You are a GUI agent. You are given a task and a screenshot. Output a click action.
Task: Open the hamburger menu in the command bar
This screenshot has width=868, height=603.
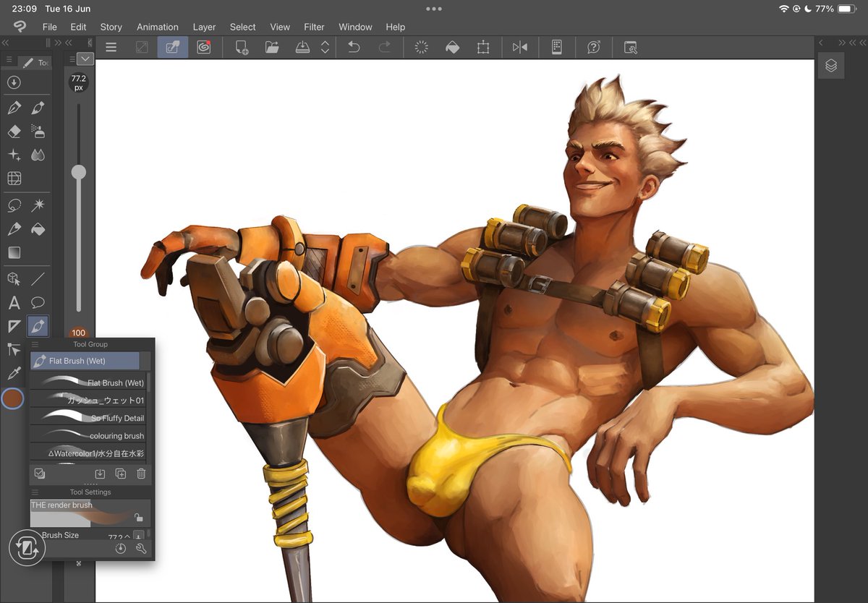(x=111, y=48)
